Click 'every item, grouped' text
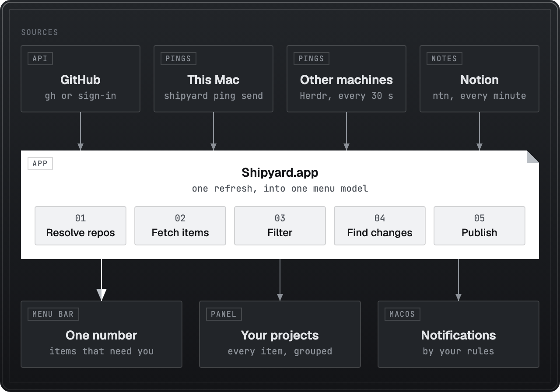560x392 pixels. click(280, 351)
